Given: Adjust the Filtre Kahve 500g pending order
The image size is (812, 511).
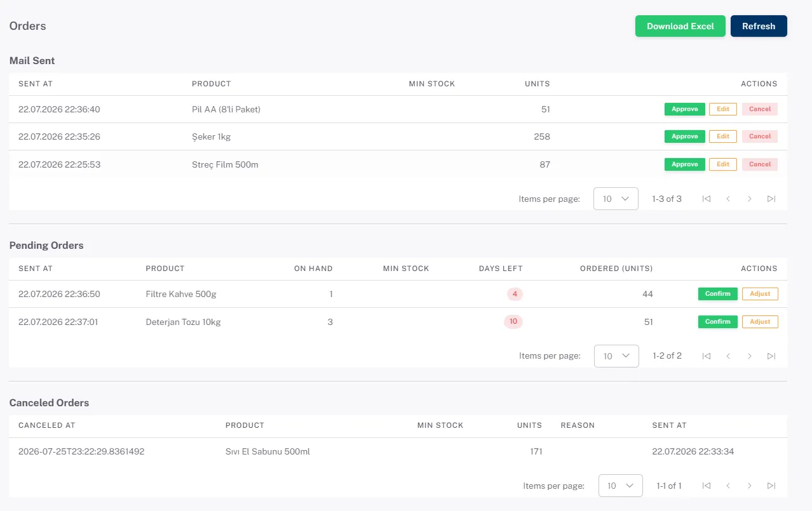Looking at the screenshot, I should [760, 294].
